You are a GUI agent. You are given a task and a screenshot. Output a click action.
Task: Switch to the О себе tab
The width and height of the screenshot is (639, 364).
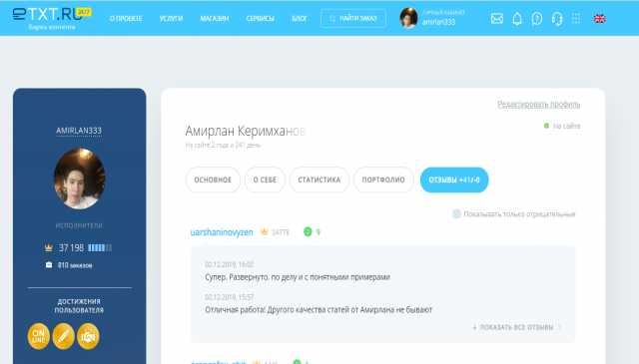[x=265, y=180]
